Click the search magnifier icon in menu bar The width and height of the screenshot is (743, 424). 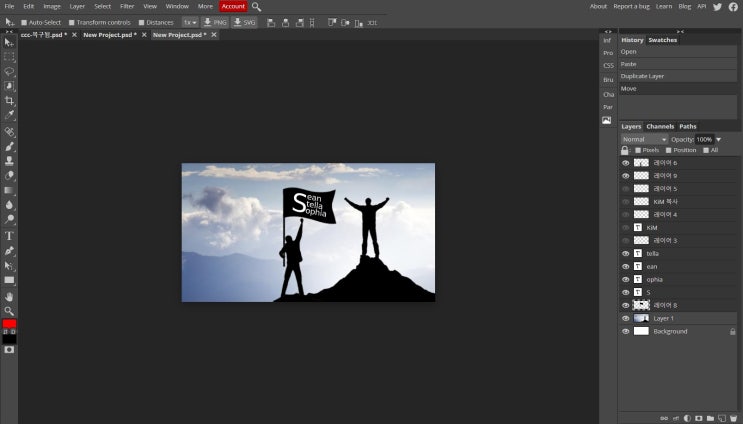tap(256, 7)
